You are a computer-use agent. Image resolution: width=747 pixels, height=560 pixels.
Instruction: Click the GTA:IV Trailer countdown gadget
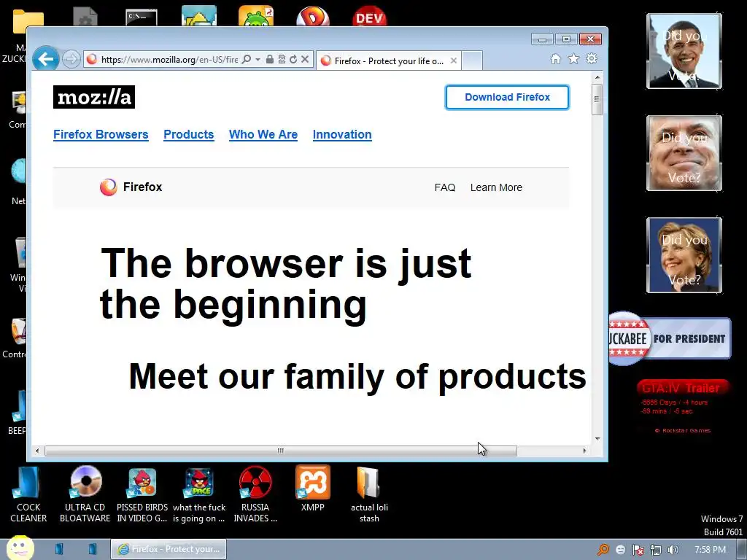click(682, 406)
